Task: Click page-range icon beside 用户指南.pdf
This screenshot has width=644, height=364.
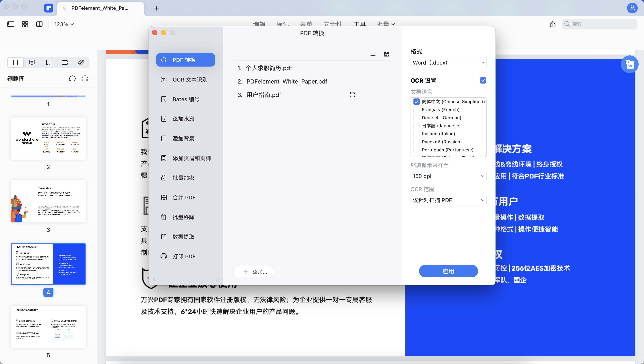Action: click(352, 95)
